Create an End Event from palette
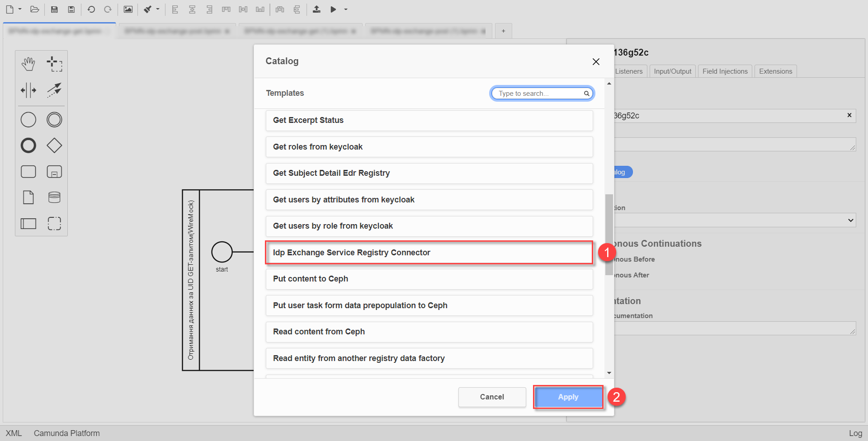The width and height of the screenshot is (868, 441). point(28,145)
